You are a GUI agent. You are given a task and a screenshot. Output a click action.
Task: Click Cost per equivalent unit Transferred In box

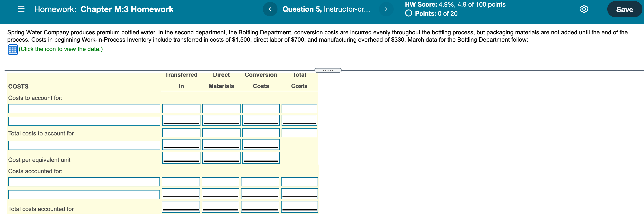click(181, 157)
